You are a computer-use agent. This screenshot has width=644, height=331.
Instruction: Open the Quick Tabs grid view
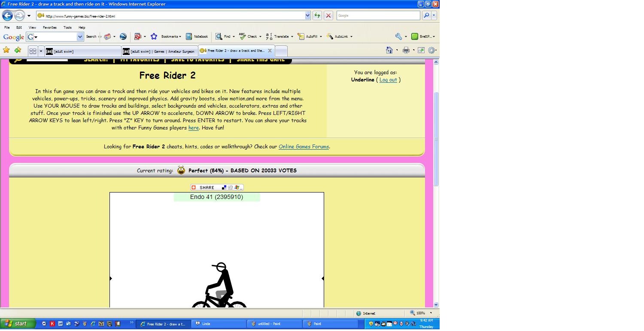pos(33,51)
